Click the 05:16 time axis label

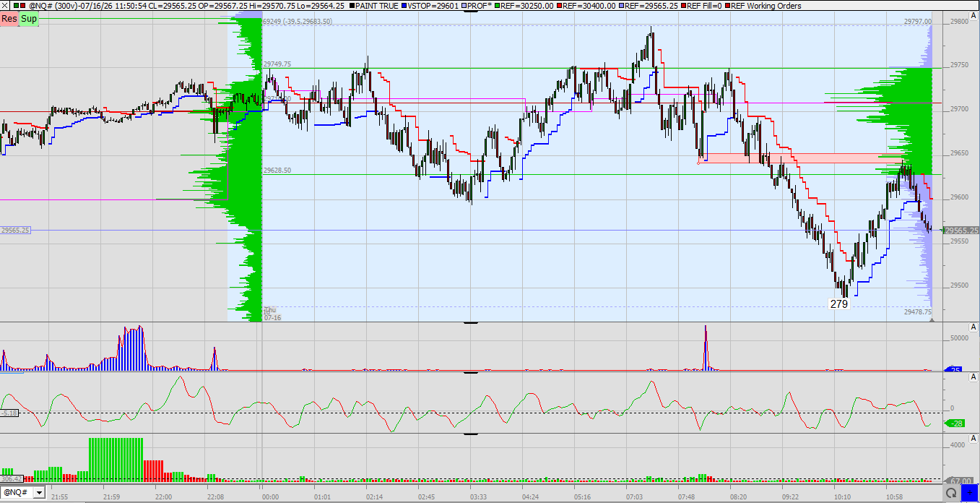coord(582,496)
